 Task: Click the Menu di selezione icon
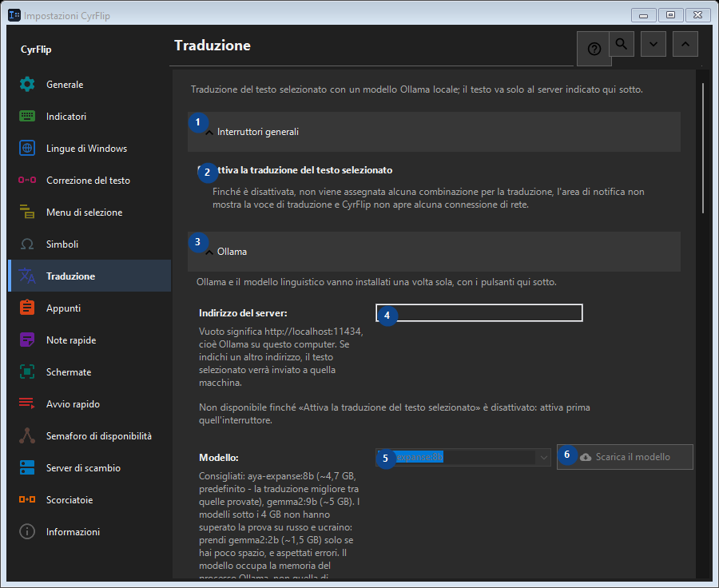click(x=27, y=212)
